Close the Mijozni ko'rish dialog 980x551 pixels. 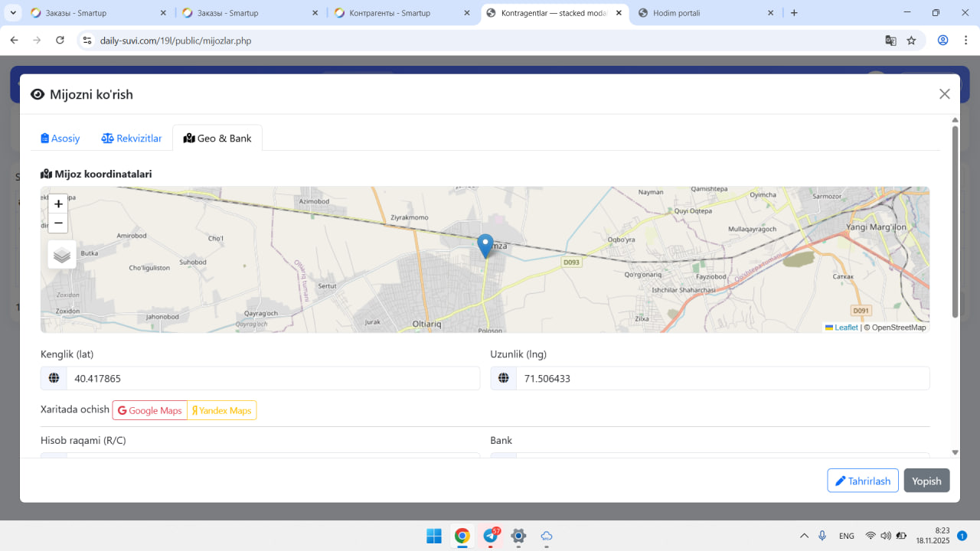(944, 94)
